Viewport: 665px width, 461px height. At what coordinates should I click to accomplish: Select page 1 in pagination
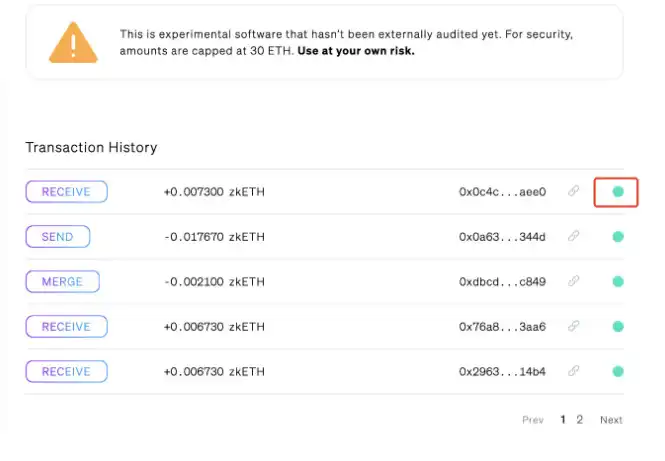tap(563, 420)
